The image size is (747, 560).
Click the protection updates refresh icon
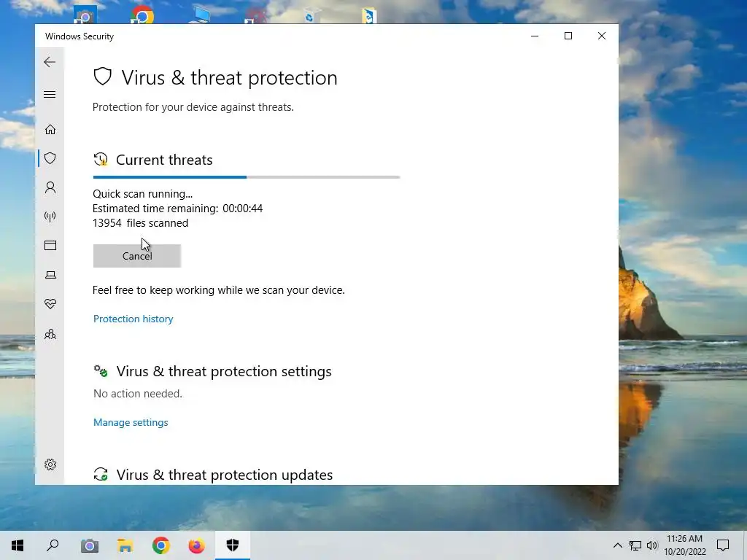click(101, 474)
